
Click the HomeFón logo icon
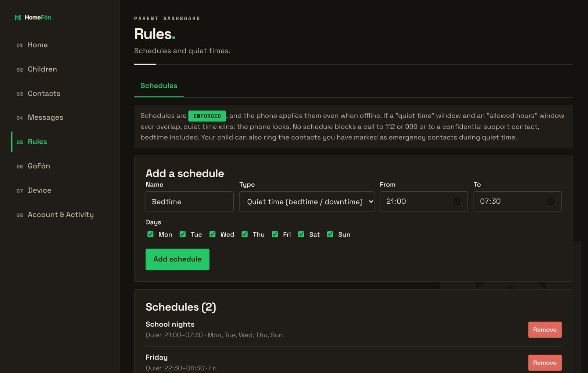(17, 17)
